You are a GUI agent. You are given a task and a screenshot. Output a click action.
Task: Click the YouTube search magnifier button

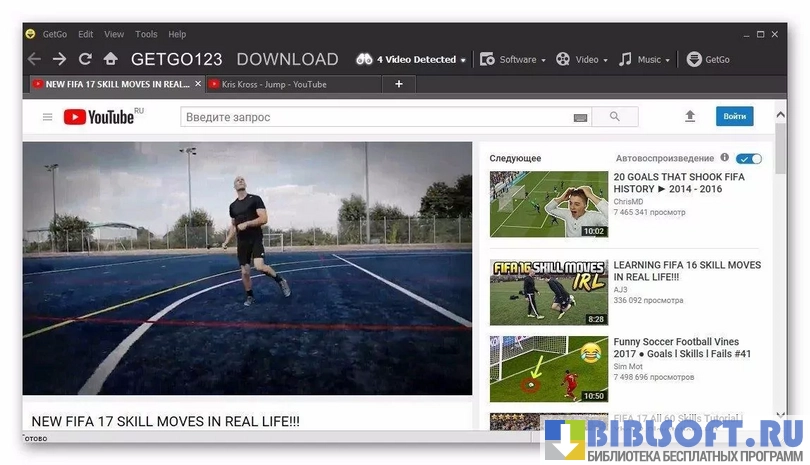click(x=614, y=117)
